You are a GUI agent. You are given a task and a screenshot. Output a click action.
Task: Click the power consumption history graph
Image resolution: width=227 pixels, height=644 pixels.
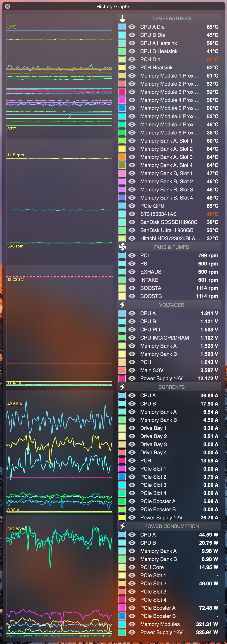click(59, 576)
